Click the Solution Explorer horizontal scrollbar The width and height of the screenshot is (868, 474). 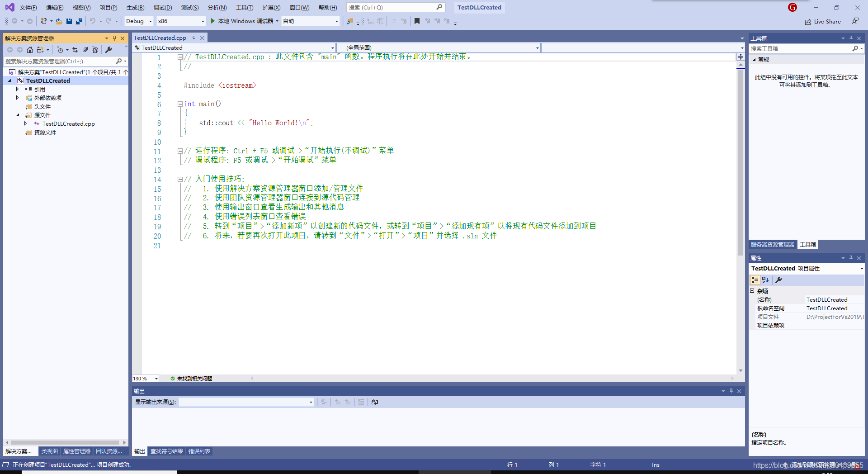pos(65,442)
